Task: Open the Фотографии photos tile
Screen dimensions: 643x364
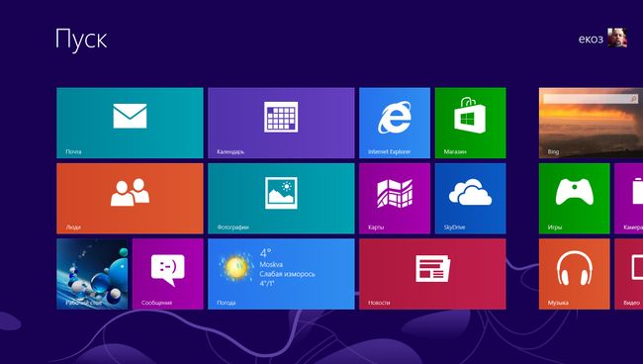Action: coord(281,199)
